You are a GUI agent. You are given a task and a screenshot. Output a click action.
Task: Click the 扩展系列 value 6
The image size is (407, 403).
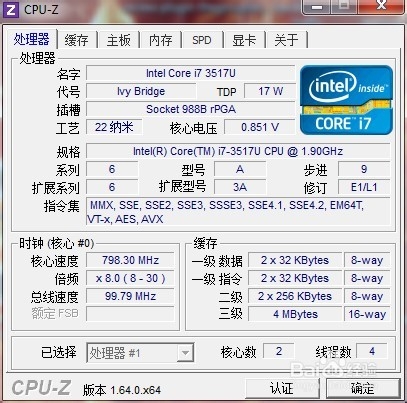point(112,187)
